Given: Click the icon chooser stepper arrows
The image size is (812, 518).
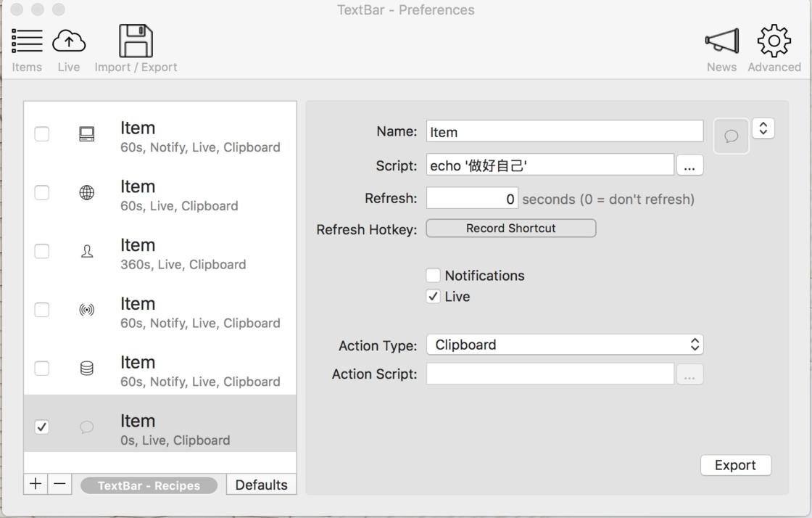Looking at the screenshot, I should (763, 128).
